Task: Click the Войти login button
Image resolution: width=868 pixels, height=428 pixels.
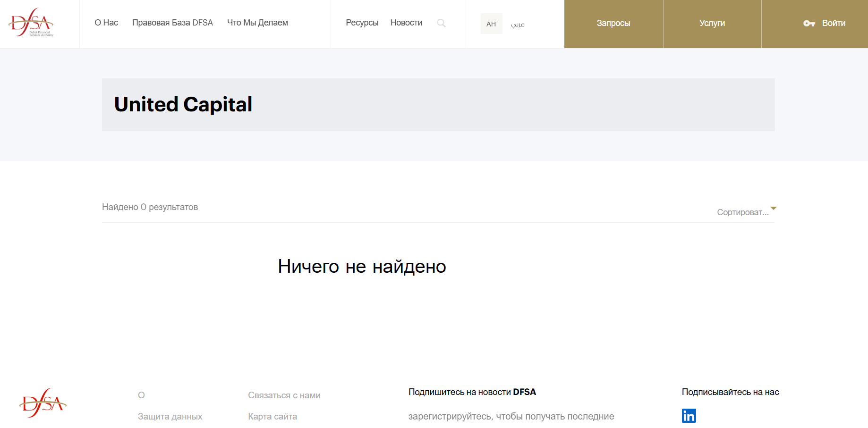Action: point(815,24)
